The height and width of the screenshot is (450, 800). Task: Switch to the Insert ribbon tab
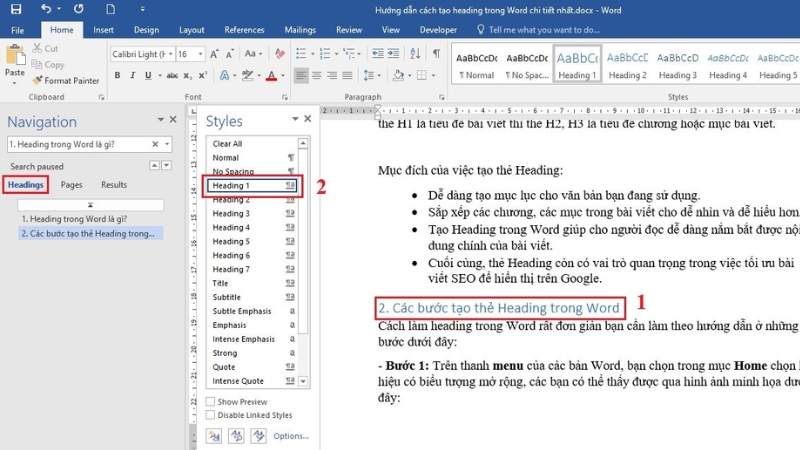pyautogui.click(x=103, y=30)
